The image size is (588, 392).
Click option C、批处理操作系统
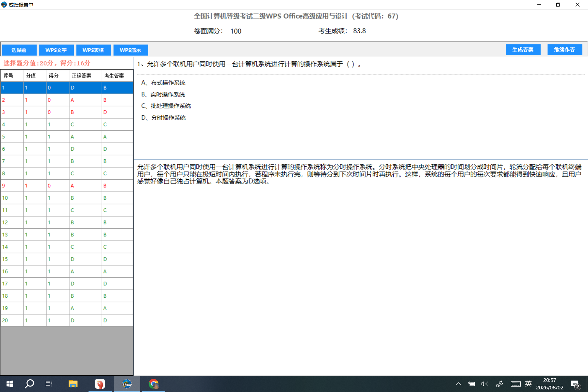[x=166, y=106]
